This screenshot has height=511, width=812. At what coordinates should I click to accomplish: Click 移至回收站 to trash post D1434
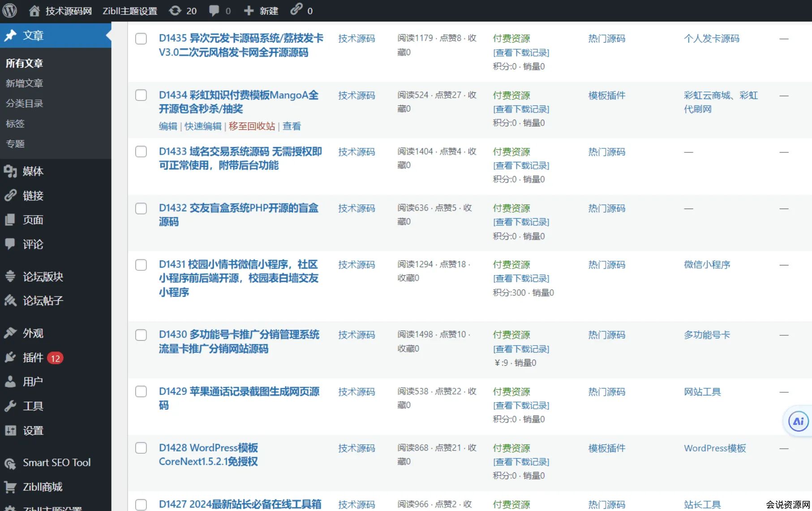[x=251, y=126]
